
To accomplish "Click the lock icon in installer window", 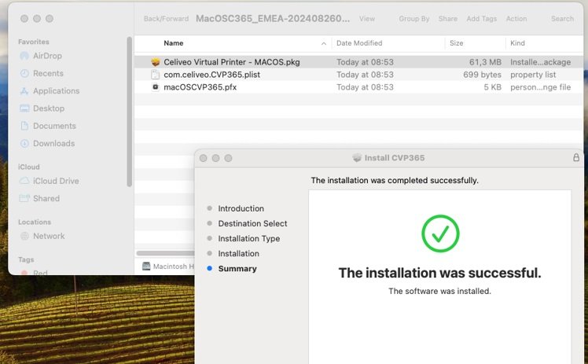I will click(576, 157).
